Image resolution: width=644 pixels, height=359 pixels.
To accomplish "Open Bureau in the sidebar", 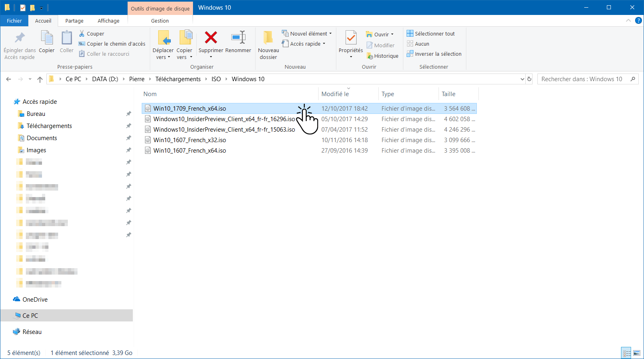I will pyautogui.click(x=36, y=114).
